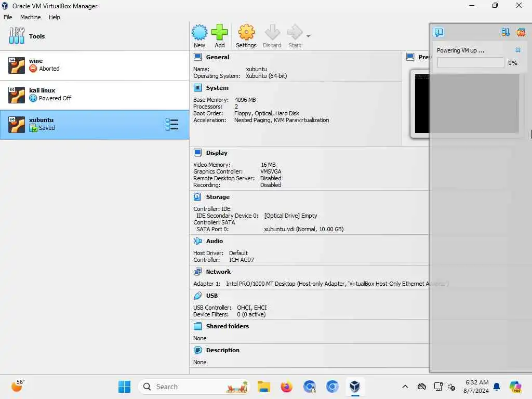Click the Display section header link
This screenshot has width=532, height=399.
[217, 153]
